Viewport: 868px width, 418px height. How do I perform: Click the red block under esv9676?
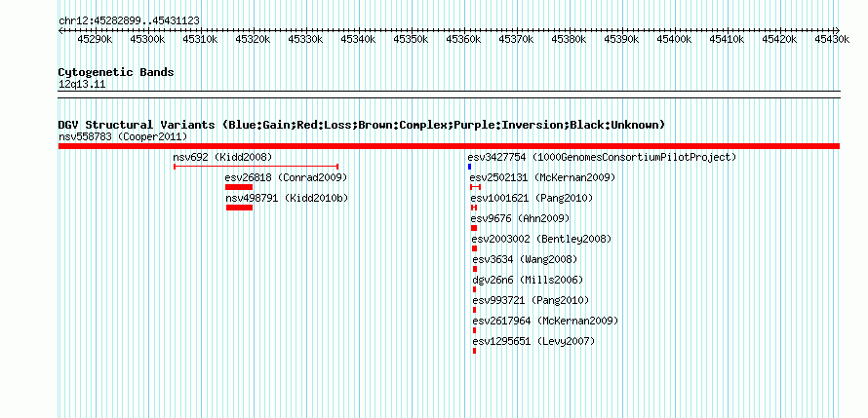point(474,228)
